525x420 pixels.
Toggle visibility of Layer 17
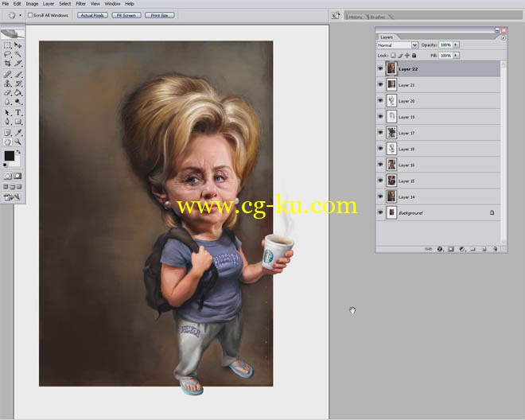pyautogui.click(x=380, y=133)
